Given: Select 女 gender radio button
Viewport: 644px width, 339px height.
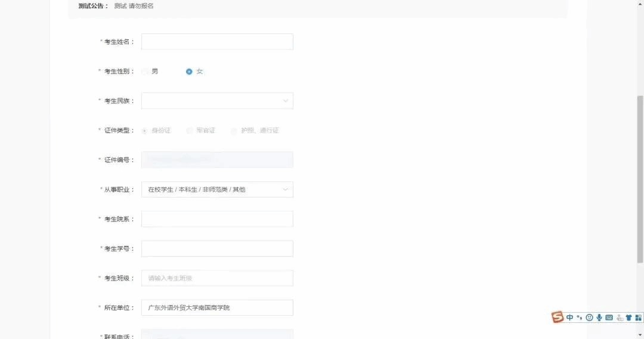Looking at the screenshot, I should pos(189,72).
